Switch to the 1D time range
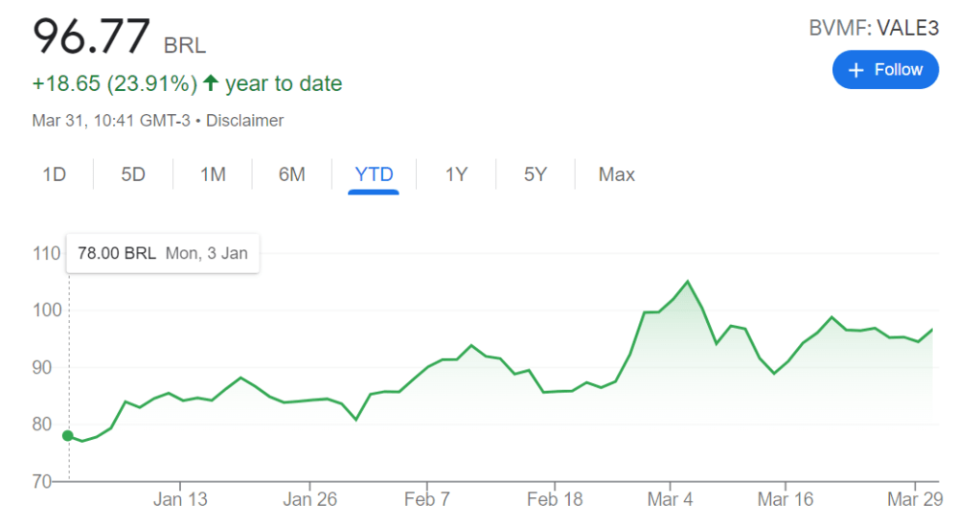This screenshot has width=980, height=529. click(x=54, y=174)
